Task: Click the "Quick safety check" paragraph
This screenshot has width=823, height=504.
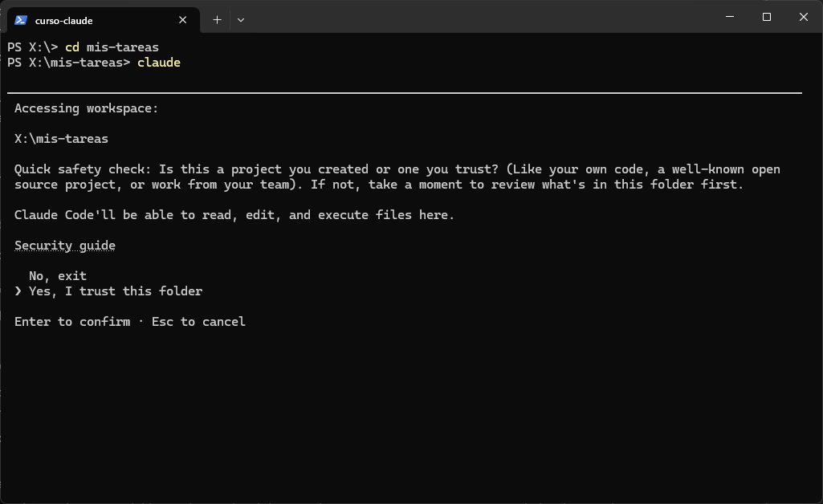Action: coord(397,177)
